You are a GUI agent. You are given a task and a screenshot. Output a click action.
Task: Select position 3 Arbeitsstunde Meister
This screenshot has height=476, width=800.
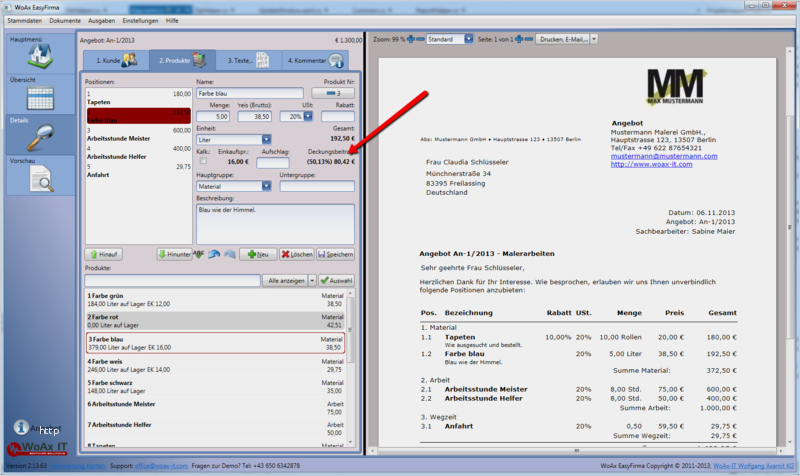tap(139, 134)
